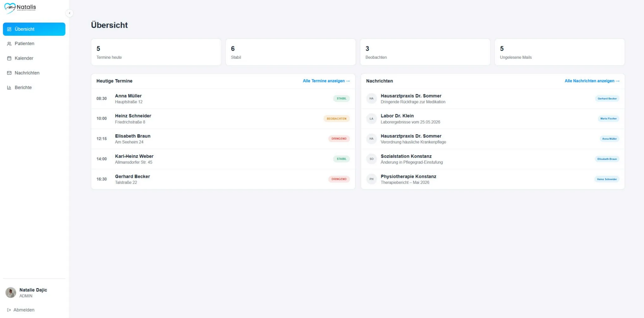Click DRINGEND badge for Elisabeth Braun
This screenshot has width=644, height=318.
click(339, 139)
